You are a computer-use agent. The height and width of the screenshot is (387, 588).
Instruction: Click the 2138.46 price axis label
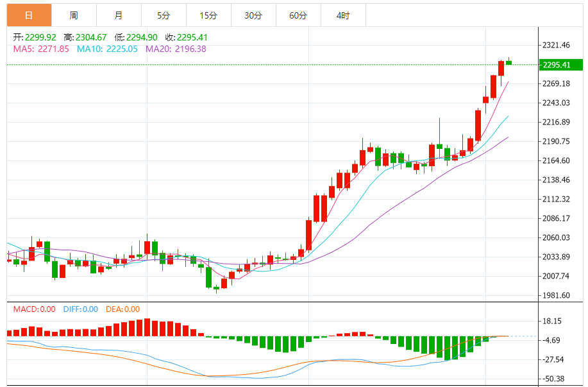tap(556, 180)
